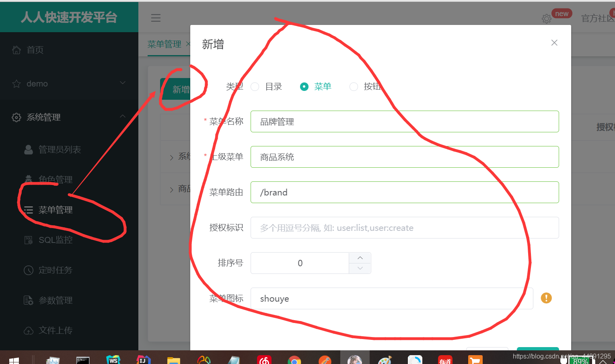Click the 菜单图标 field with shouye

pyautogui.click(x=392, y=298)
